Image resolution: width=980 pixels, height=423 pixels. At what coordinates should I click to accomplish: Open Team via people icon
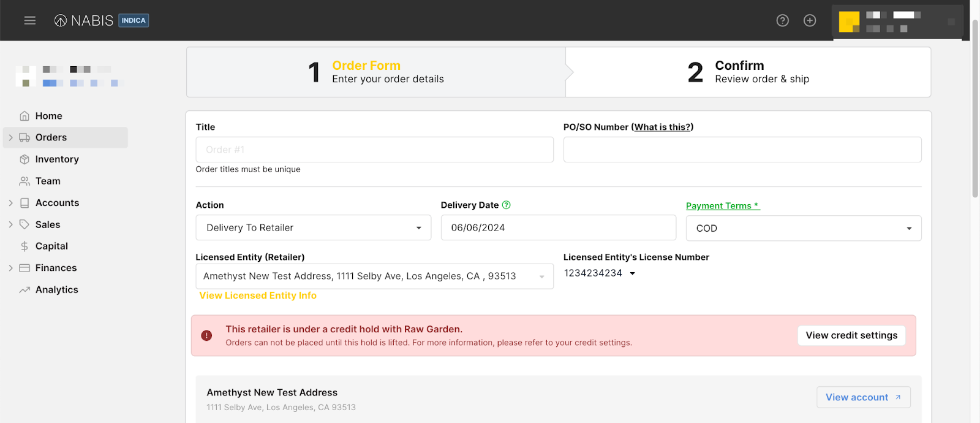(x=24, y=181)
